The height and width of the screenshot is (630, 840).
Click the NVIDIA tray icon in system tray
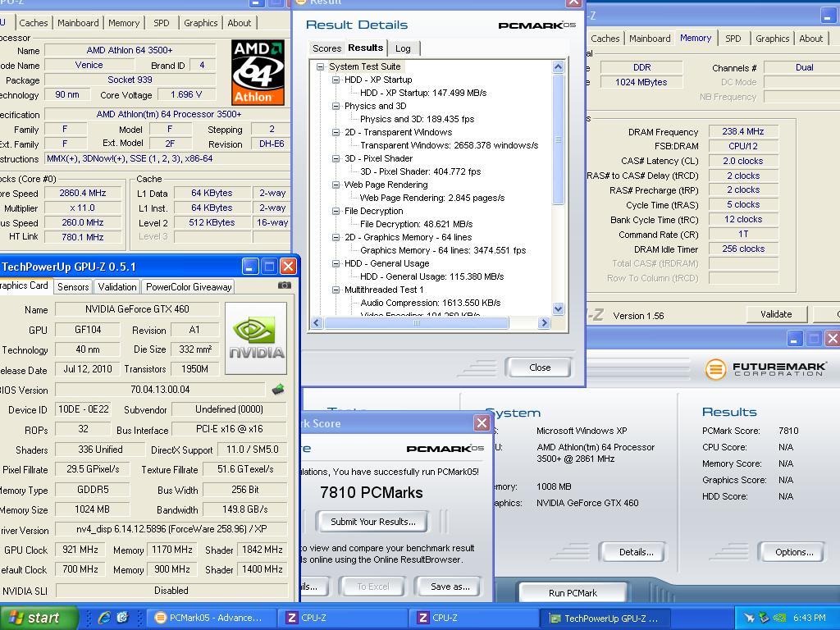(780, 619)
